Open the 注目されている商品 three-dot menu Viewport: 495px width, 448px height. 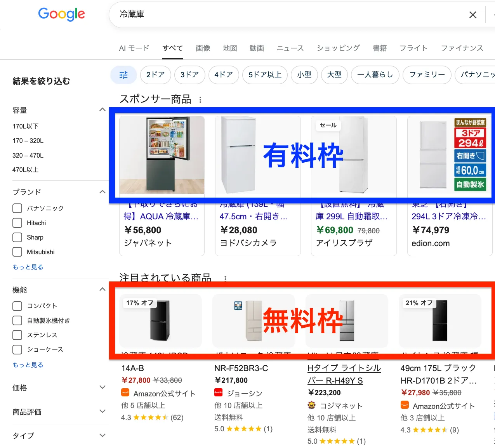click(x=225, y=278)
